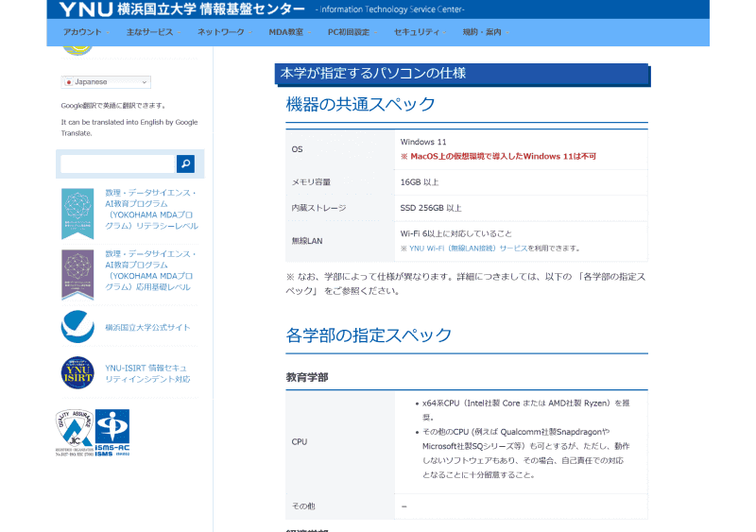
Task: Open the 主なサービス menu
Action: (153, 32)
